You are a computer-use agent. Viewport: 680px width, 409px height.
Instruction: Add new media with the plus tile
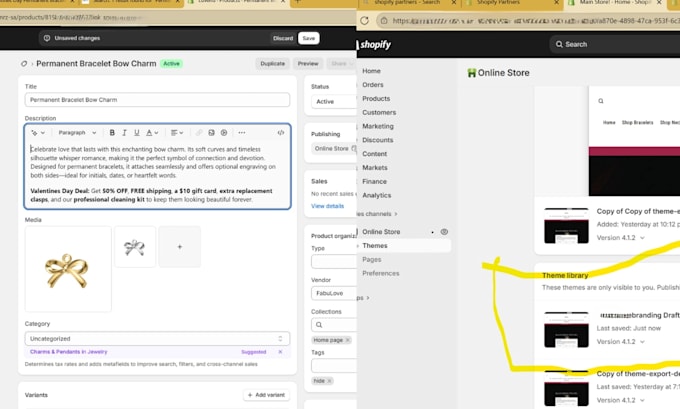(x=180, y=247)
